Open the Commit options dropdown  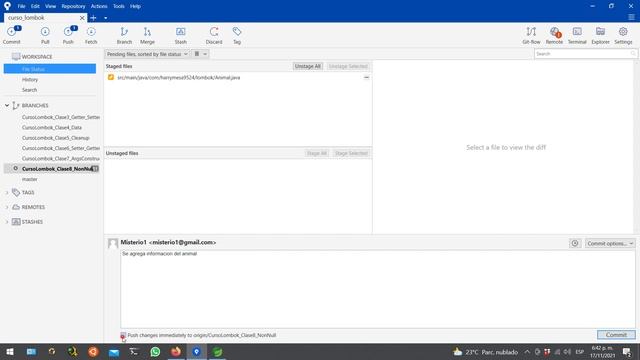[610, 243]
